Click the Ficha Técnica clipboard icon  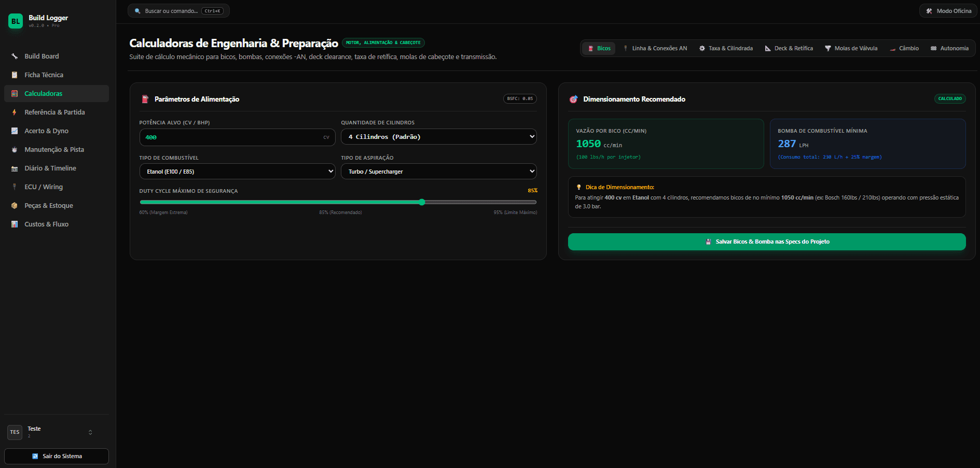point(15,75)
